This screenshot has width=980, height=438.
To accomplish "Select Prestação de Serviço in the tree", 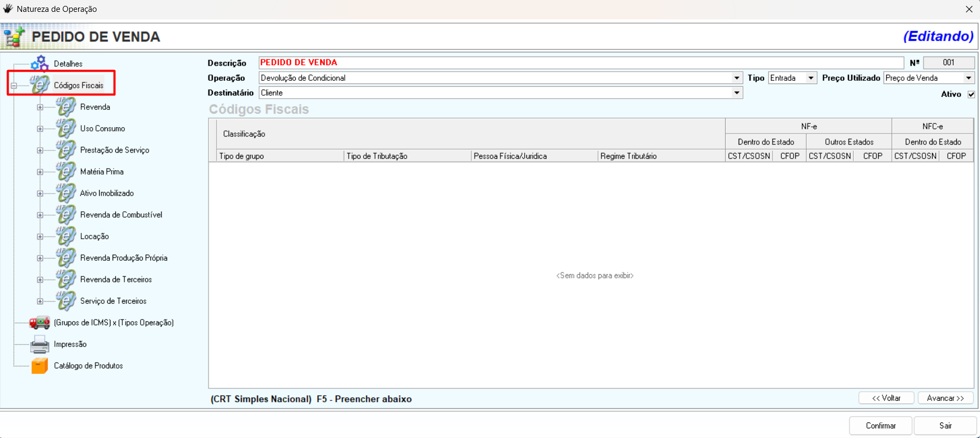I will coord(114,150).
